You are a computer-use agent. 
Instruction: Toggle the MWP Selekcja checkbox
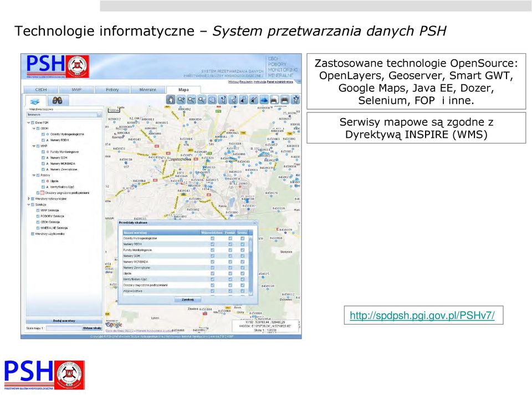[38, 210]
